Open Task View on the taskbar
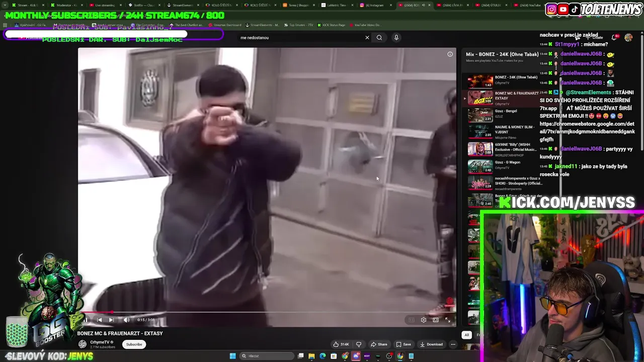Viewport: 644px width, 362px height. pos(300,356)
